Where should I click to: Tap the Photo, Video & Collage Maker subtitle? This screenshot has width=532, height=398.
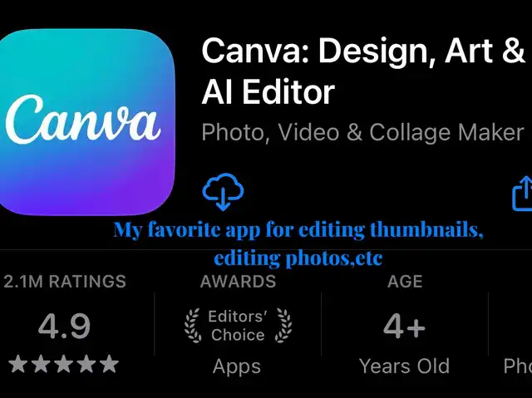pyautogui.click(x=362, y=133)
